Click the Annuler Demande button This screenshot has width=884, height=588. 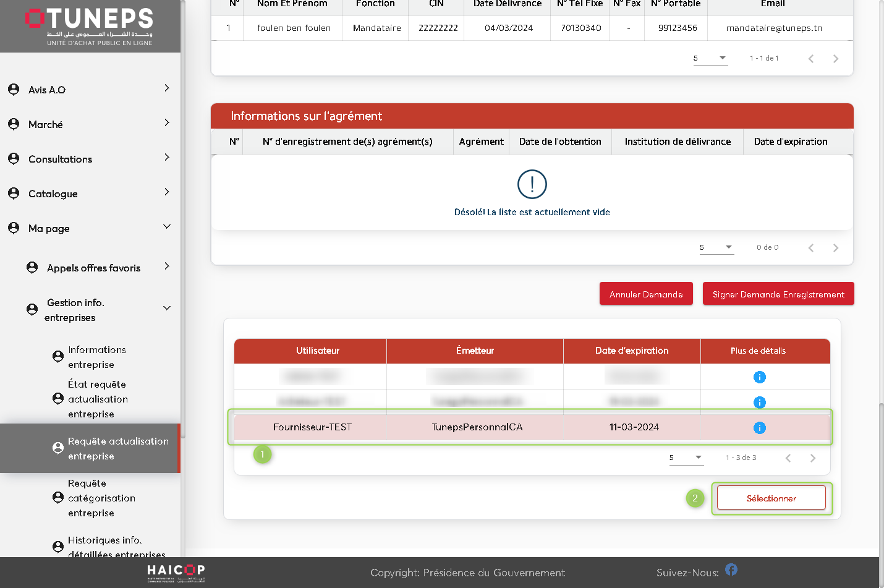646,294
